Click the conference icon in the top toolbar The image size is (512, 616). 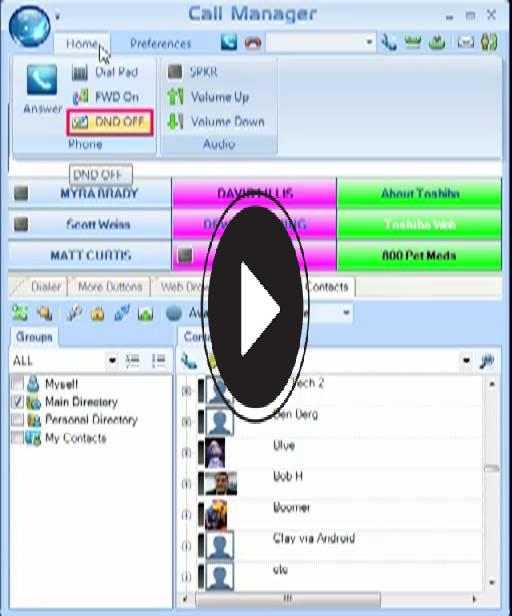[x=412, y=42]
